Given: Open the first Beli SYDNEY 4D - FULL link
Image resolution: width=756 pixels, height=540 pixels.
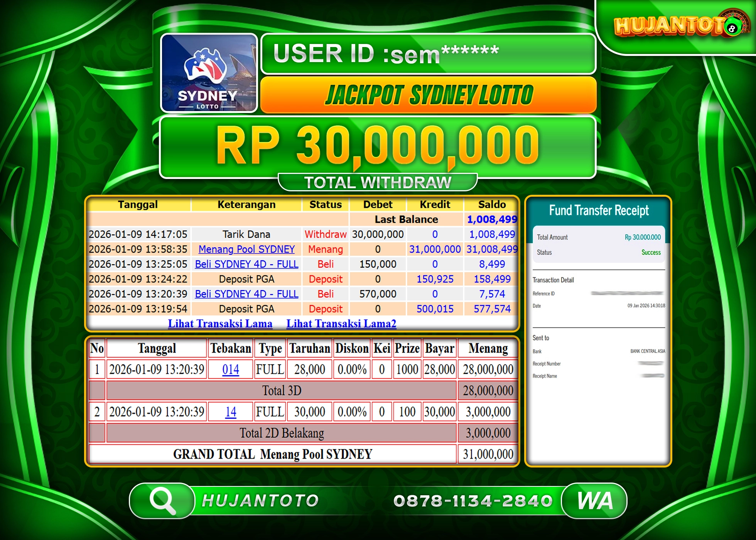Looking at the screenshot, I should (x=246, y=264).
